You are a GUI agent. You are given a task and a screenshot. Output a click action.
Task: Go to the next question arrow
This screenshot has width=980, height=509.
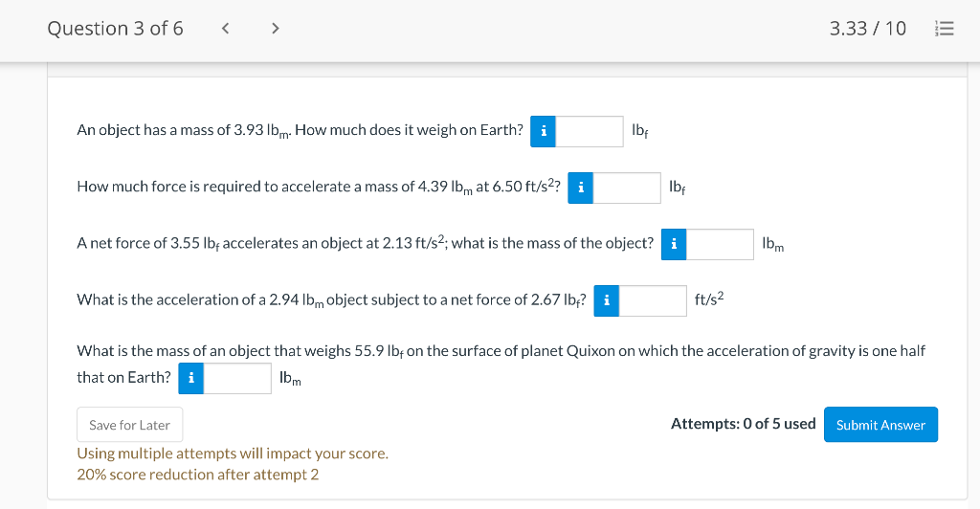coord(276,29)
